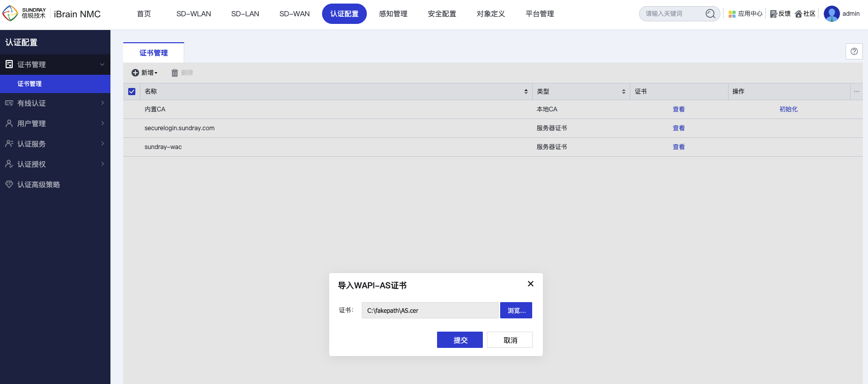This screenshot has height=384, width=868.
Task: Click the 用户管理 sidebar icon
Action: 9,123
